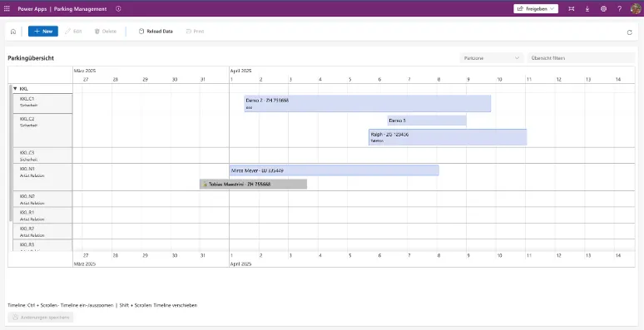The image size is (644, 330).
Task: Select the KKL.C3 parking row
Action: pyautogui.click(x=42, y=155)
